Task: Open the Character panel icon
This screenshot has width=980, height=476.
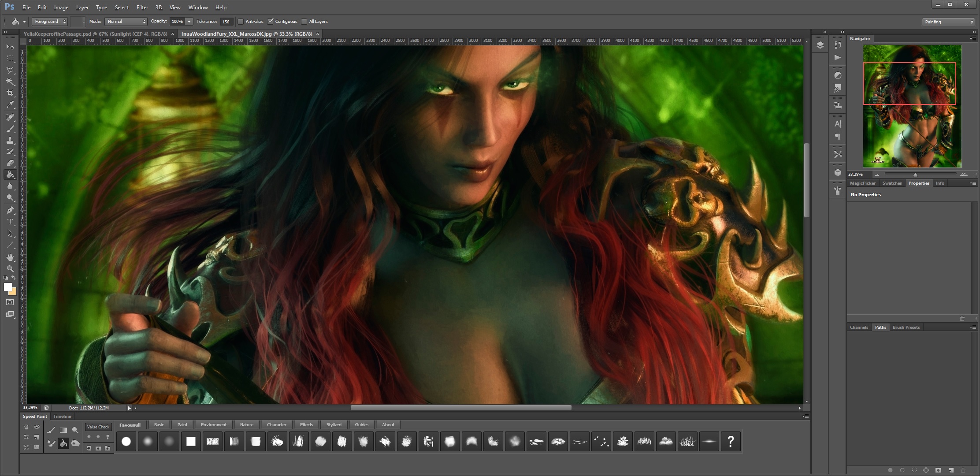Action: pyautogui.click(x=838, y=124)
